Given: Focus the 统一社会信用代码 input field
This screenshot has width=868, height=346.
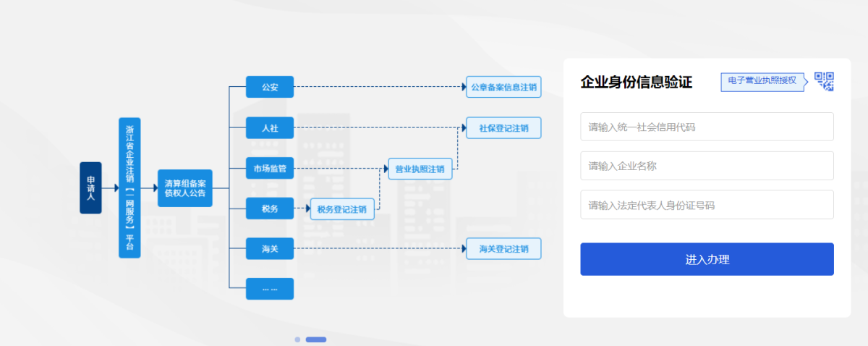Looking at the screenshot, I should 707,127.
